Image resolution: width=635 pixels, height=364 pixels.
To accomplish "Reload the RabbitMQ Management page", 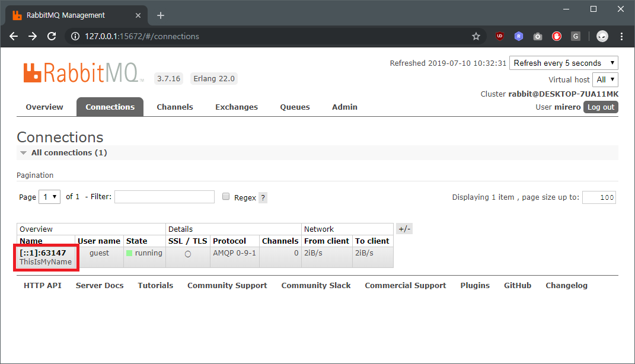I will tap(52, 36).
